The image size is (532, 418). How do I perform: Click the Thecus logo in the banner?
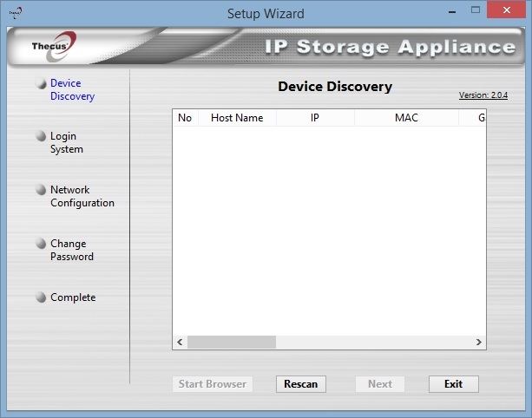(x=54, y=47)
